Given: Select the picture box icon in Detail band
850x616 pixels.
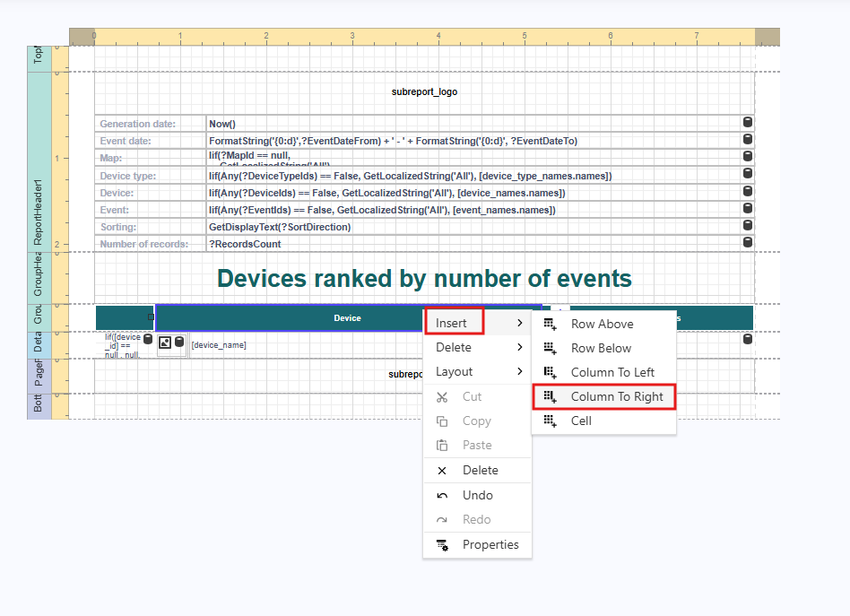Looking at the screenshot, I should pos(165,343).
